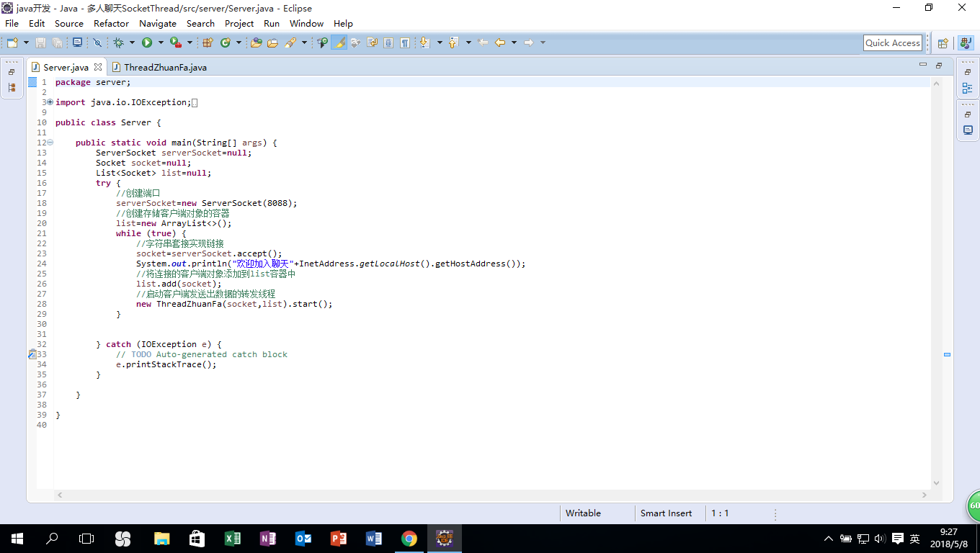Image resolution: width=980 pixels, height=553 pixels.
Task: Toggle Mark Occurrences highlighter button
Action: pyautogui.click(x=339, y=43)
